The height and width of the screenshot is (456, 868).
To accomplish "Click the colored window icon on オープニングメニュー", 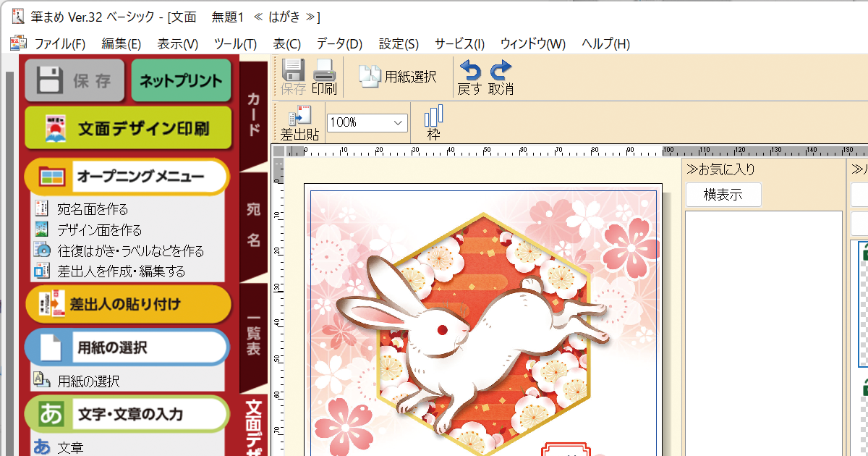I will click(52, 177).
